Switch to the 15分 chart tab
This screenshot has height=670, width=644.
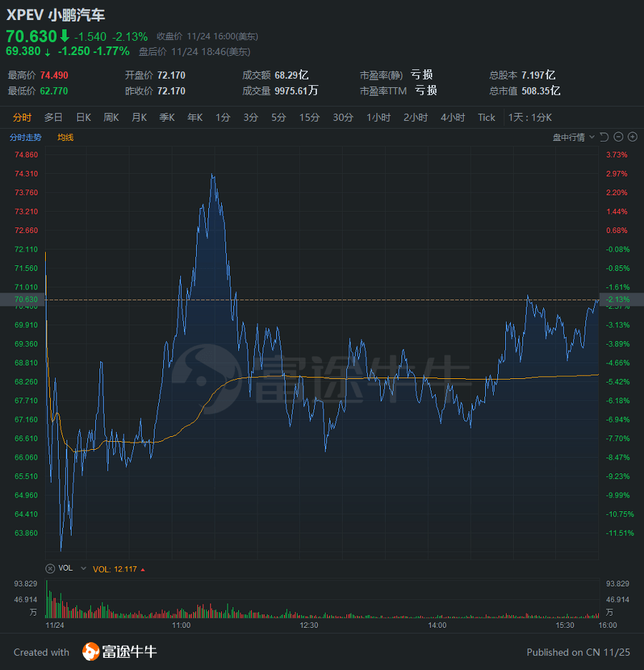tap(309, 117)
